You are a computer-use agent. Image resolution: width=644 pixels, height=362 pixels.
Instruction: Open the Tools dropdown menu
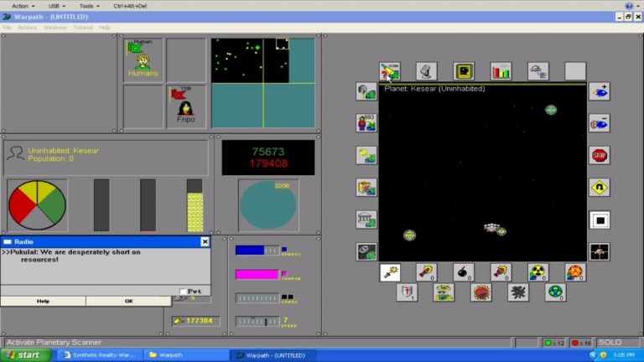point(89,6)
